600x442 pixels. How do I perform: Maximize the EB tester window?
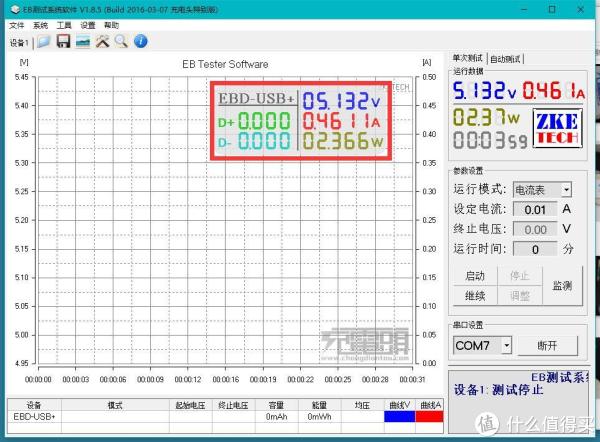click(x=552, y=9)
